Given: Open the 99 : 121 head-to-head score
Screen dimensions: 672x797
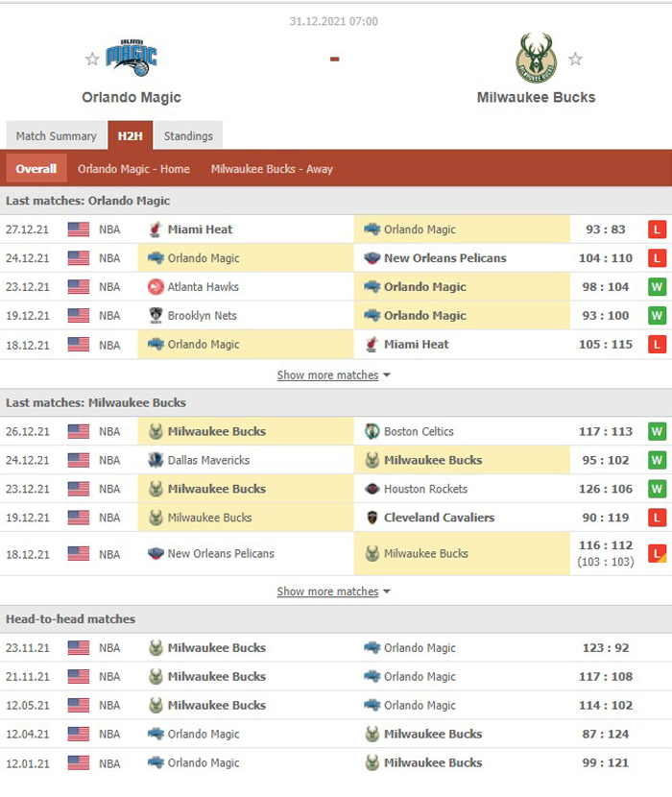Looking at the screenshot, I should click(x=606, y=763).
